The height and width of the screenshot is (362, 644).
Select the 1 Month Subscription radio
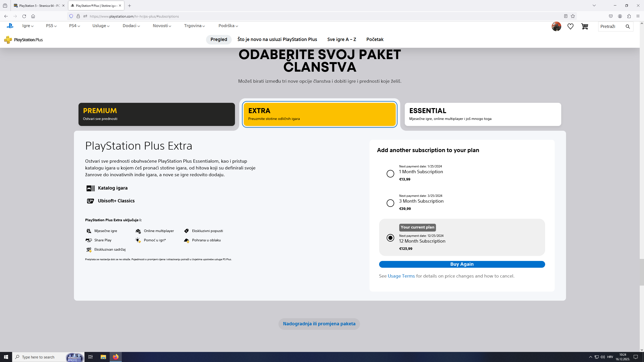pos(390,173)
